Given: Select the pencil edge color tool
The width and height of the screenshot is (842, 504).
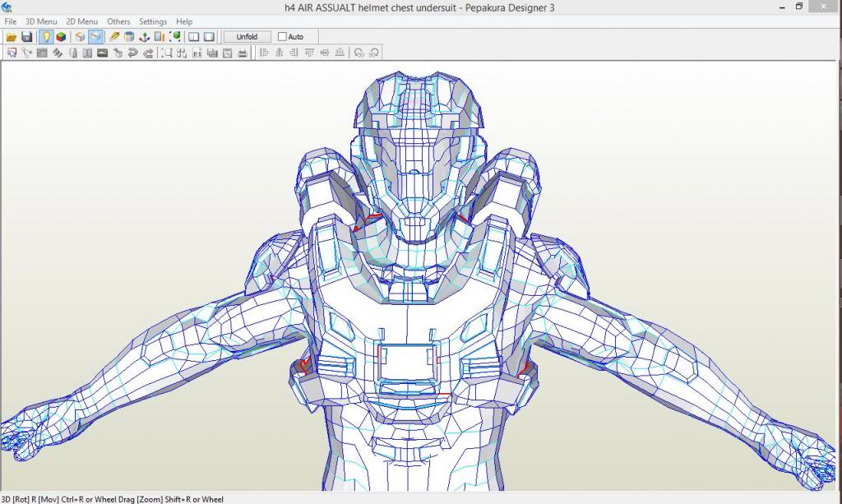Looking at the screenshot, I should 114,37.
